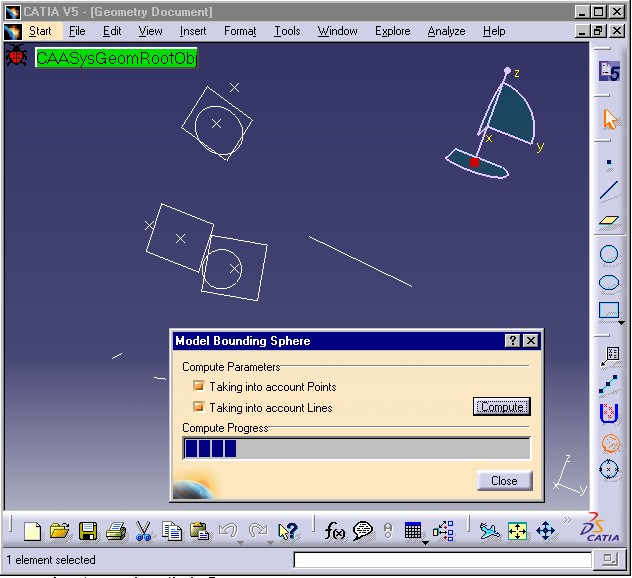Click the workbench number 5 icon

[609, 72]
